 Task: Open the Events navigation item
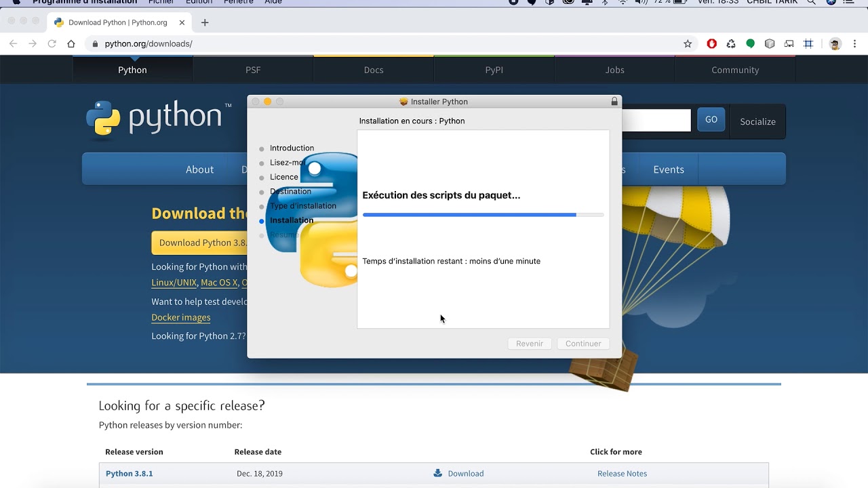(x=669, y=169)
